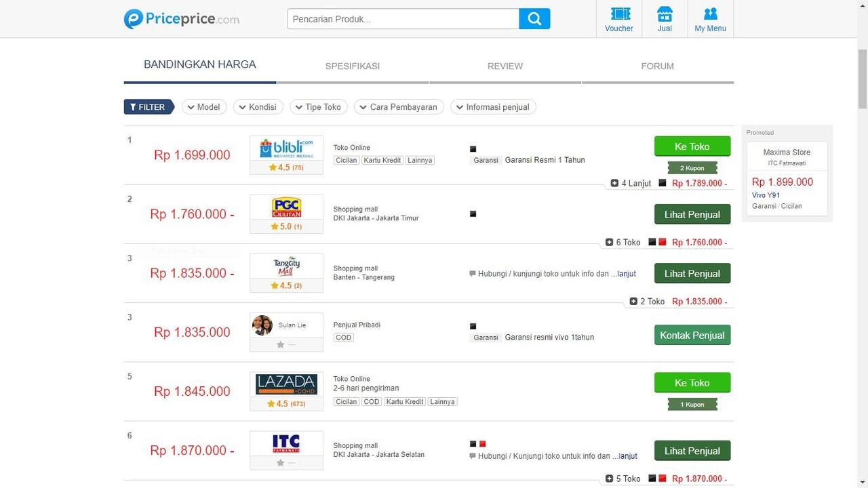
Task: Open the Vivo Y91 promoted link
Action: pos(766,195)
